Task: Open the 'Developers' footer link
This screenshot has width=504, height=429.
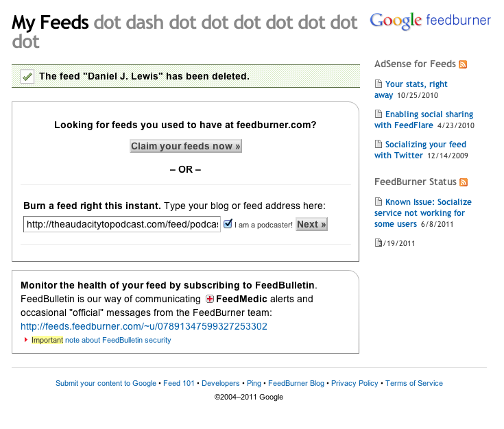Action: coord(221,384)
